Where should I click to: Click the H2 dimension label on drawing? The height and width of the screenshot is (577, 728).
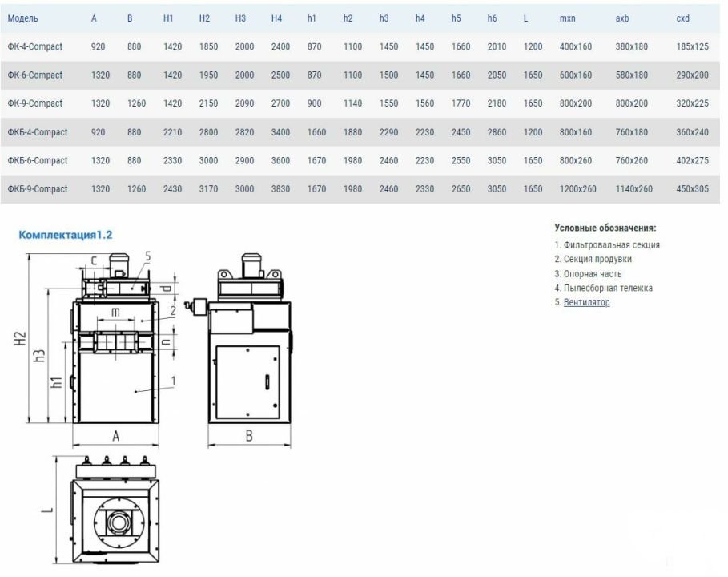tap(19, 337)
